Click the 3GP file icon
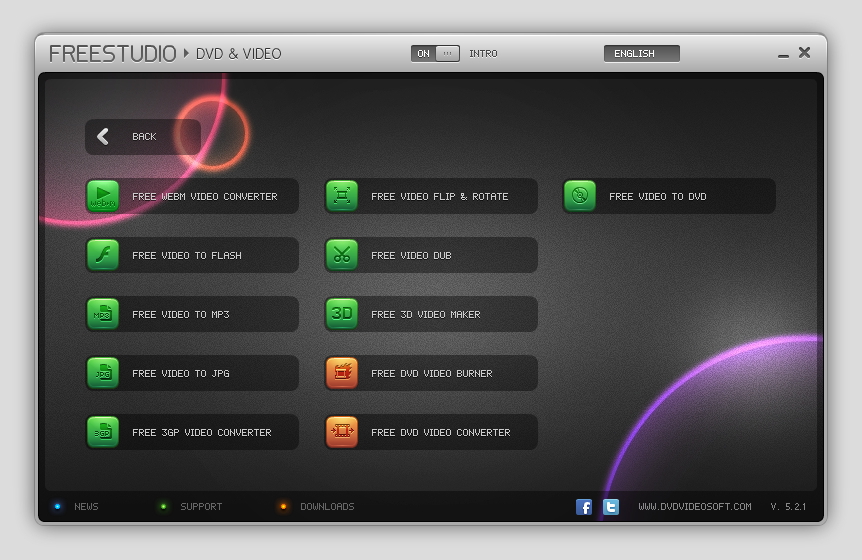The width and height of the screenshot is (862, 560). tap(103, 433)
